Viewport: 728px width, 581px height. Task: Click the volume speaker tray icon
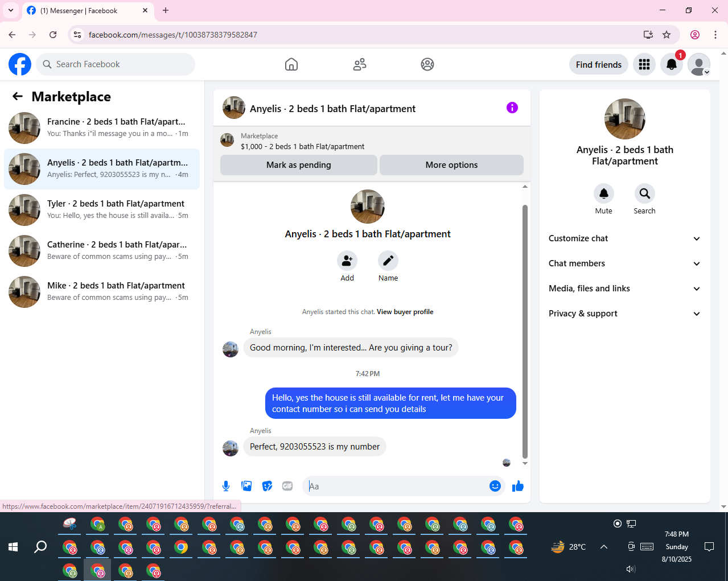point(631,569)
